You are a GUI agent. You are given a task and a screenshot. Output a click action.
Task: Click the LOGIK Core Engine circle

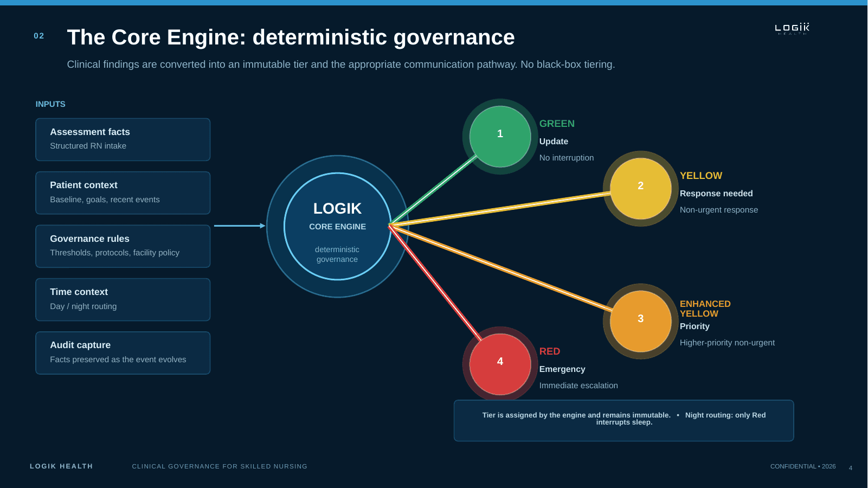[337, 226]
